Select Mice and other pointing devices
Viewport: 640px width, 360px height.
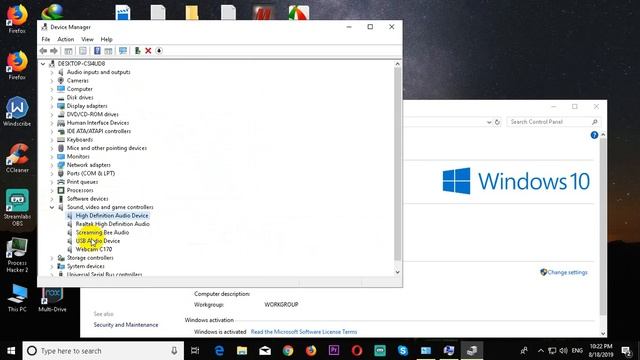click(x=107, y=148)
